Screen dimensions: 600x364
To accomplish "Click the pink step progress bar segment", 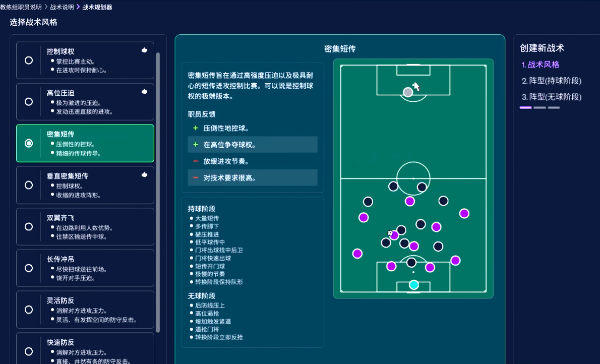I will 525,107.
